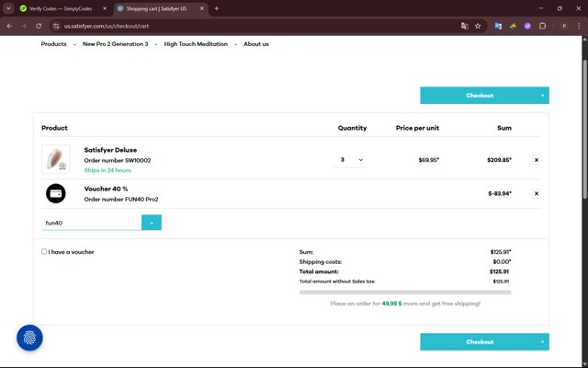
Task: Open the tab search dropdown arrow
Action: pyautogui.click(x=8, y=8)
